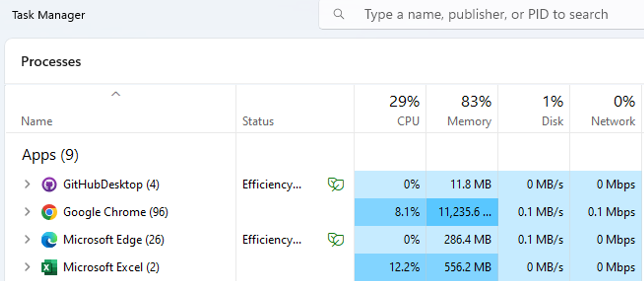Click the Microsoft Excel app icon
Image resolution: width=644 pixels, height=281 pixels.
(x=49, y=267)
